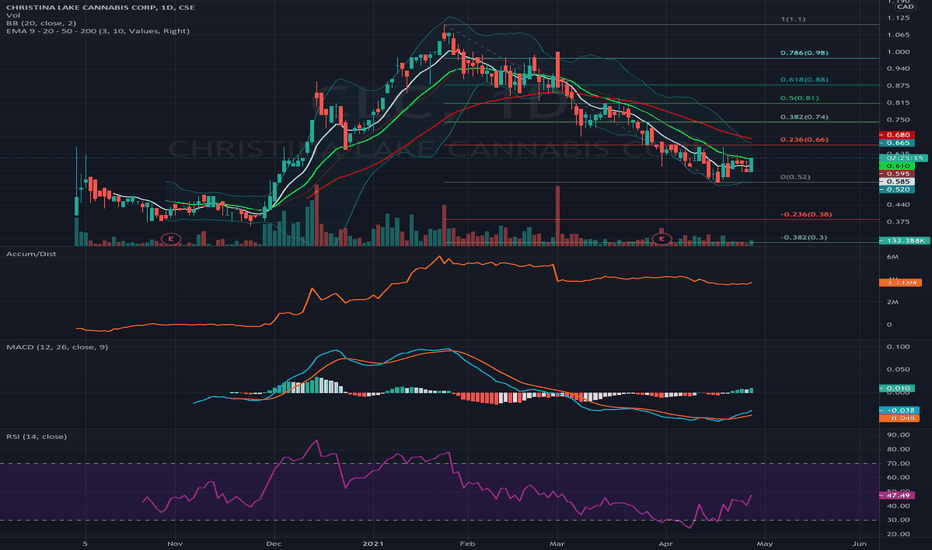Viewport: 932px width, 550px height.
Task: Click the earnings 'E' marker near April
Action: coord(662,238)
